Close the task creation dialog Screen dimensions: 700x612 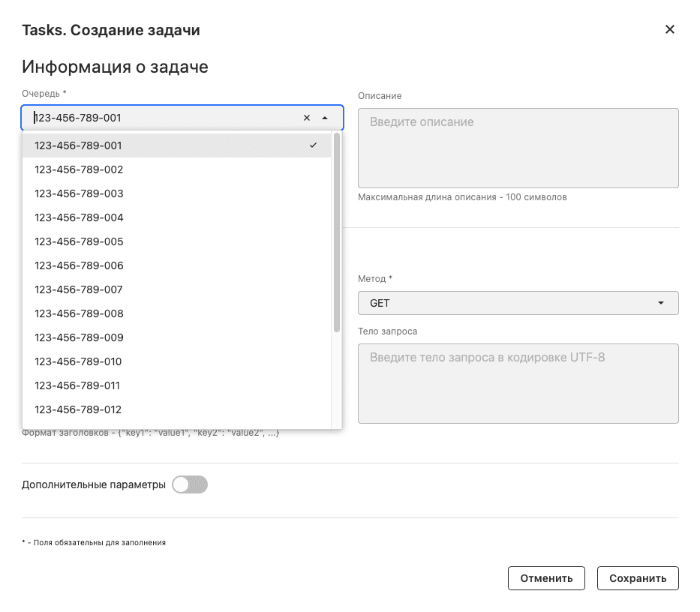pos(670,30)
